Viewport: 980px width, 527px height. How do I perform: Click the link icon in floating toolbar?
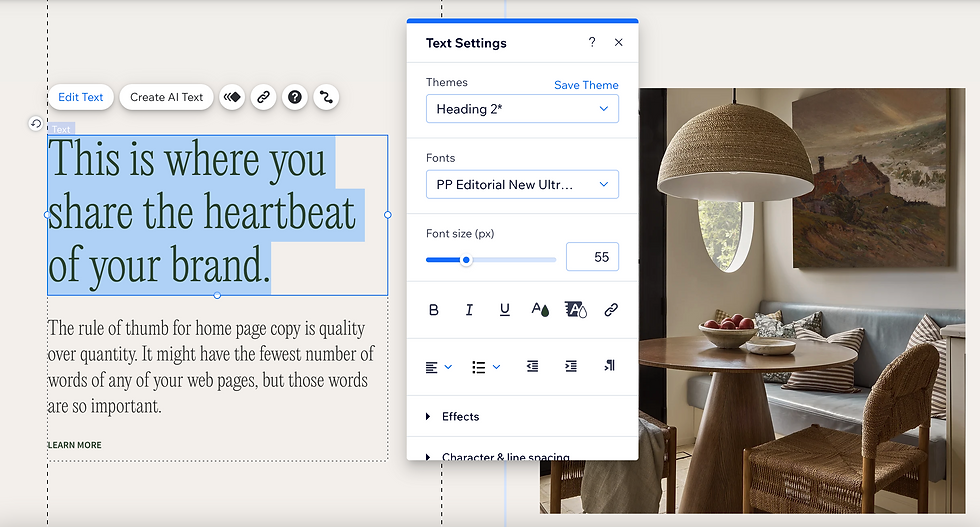pos(264,97)
